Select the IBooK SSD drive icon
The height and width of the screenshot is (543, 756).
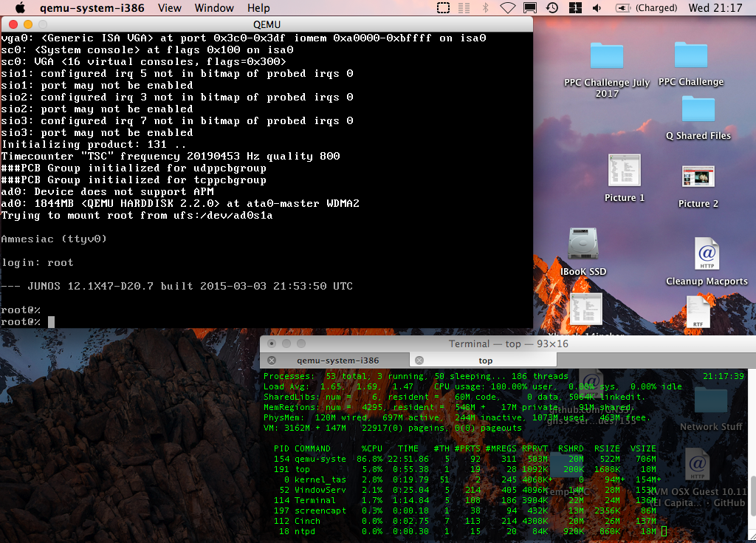coord(583,245)
